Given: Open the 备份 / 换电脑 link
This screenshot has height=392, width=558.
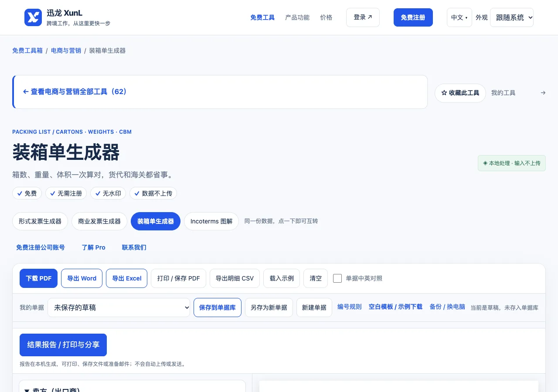Looking at the screenshot, I should point(447,307).
